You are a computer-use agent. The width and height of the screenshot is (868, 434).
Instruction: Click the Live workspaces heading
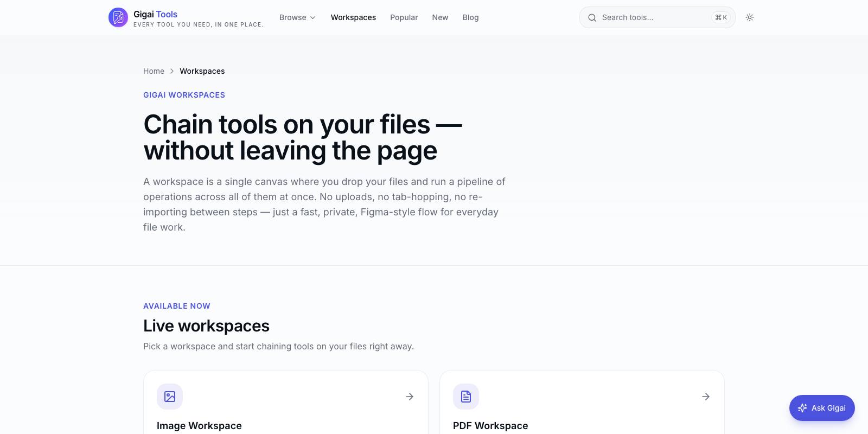point(206,325)
